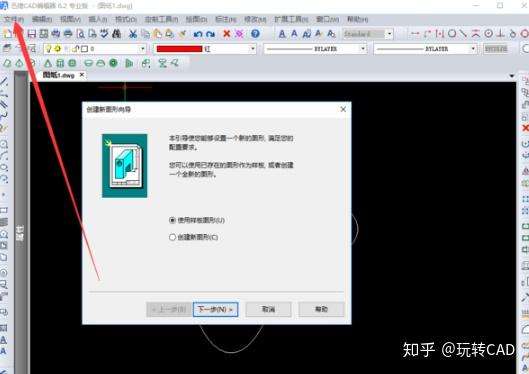Expand the layer 0 dropdown
This screenshot has width=529, height=374.
point(143,49)
